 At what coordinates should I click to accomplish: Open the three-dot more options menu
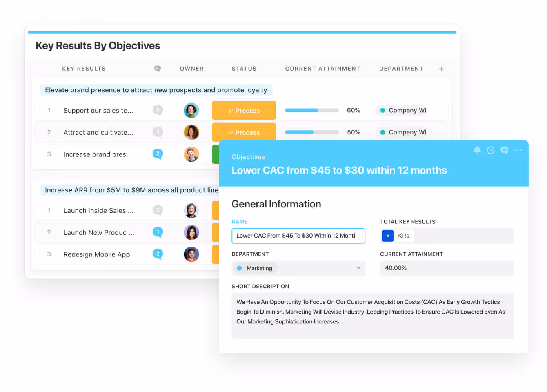(x=518, y=150)
